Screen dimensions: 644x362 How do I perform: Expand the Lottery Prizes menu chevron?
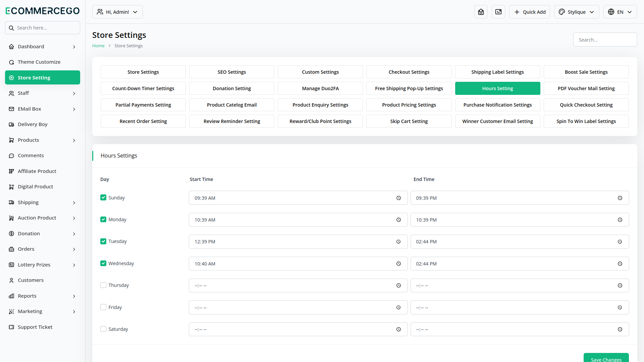tap(74, 265)
